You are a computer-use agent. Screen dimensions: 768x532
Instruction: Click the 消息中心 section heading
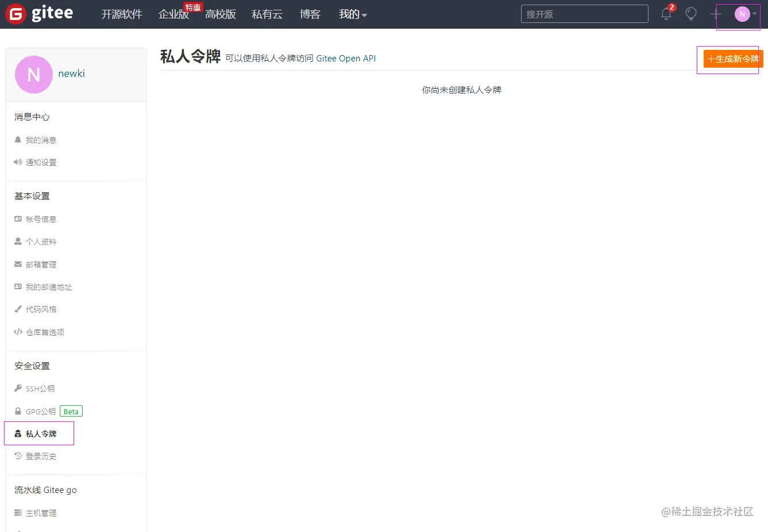pos(32,117)
